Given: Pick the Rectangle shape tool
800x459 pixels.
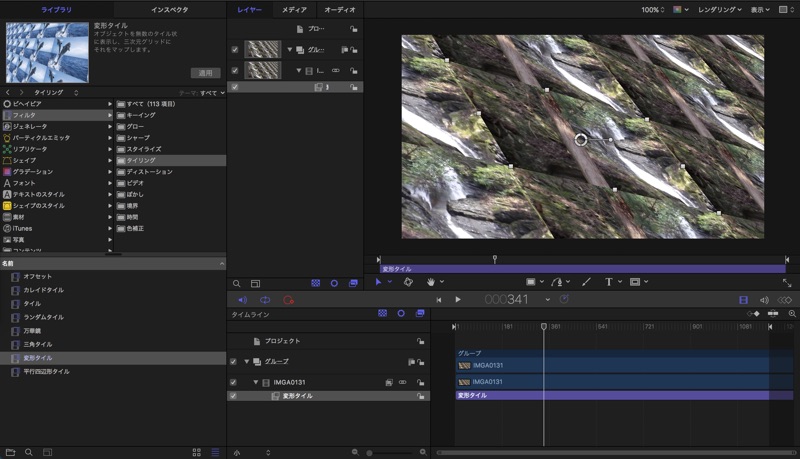Looking at the screenshot, I should point(530,282).
